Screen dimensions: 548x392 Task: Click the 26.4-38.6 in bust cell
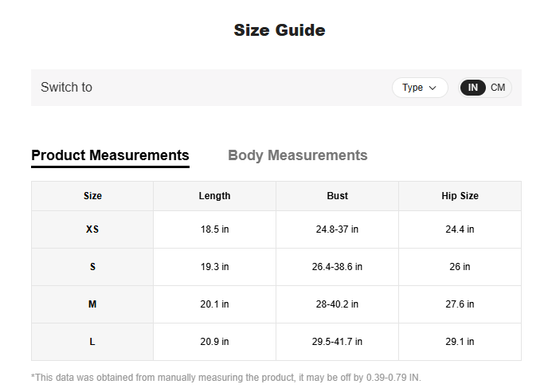tap(337, 267)
